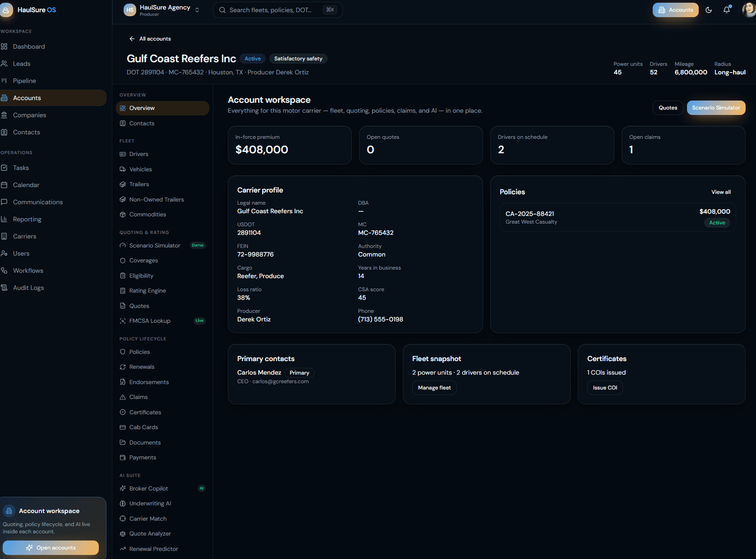Image resolution: width=756 pixels, height=559 pixels.
Task: Click the Open accounts button
Action: 51,548
